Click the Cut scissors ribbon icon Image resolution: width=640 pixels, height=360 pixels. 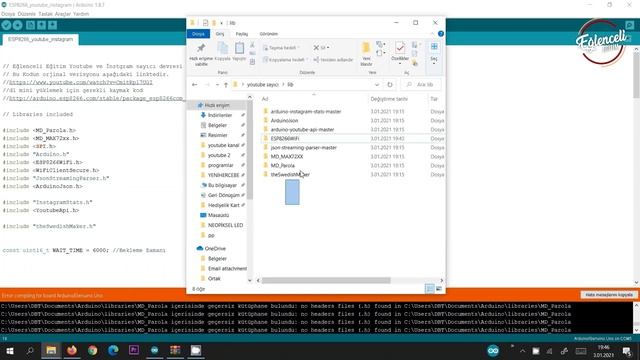point(252,45)
